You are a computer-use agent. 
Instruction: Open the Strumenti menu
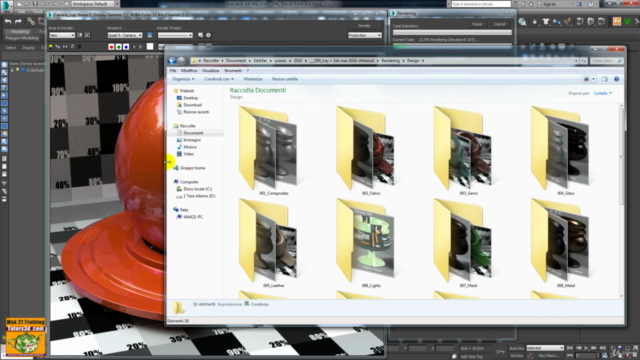click(x=233, y=71)
